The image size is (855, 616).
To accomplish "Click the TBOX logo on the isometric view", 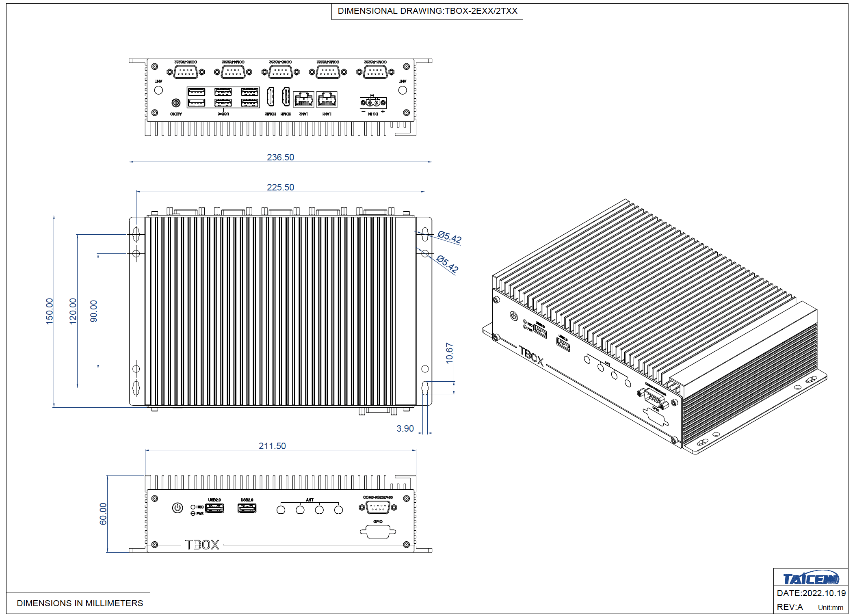I will [531, 356].
